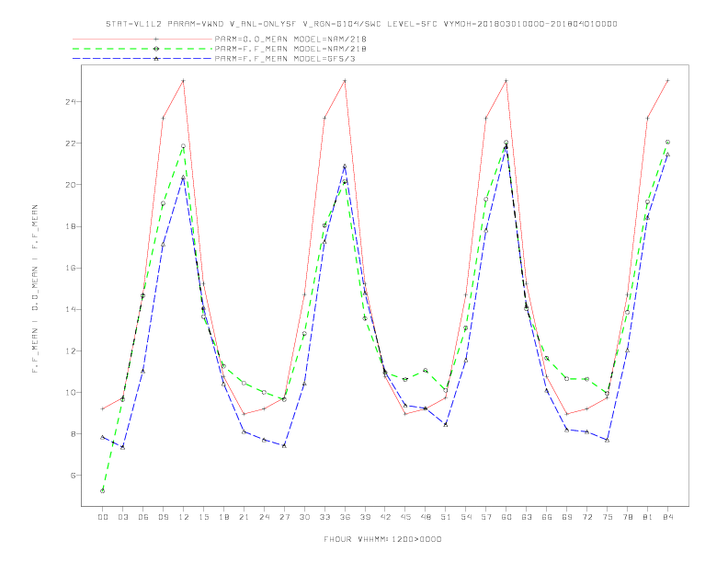
Task: Click x-axis forecast hour label 51
Action: click(x=446, y=517)
